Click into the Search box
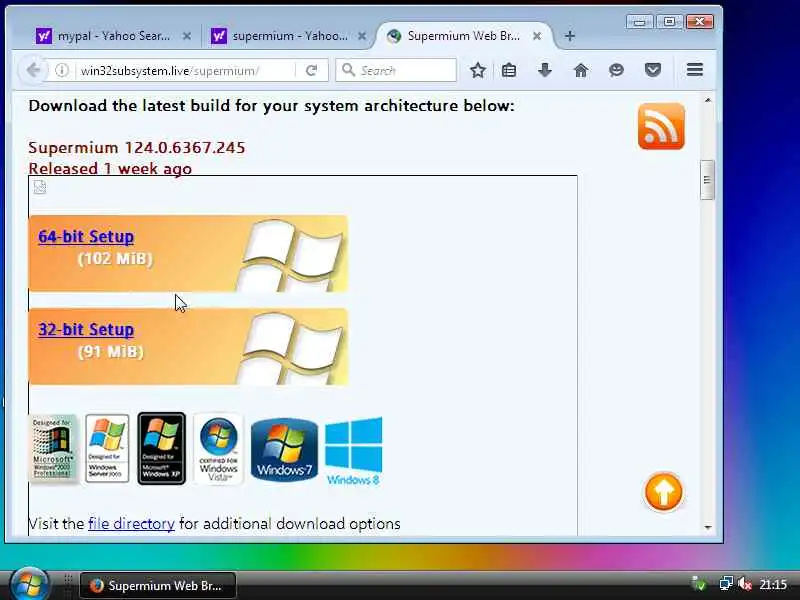Screen dimensions: 800x600 click(396, 70)
